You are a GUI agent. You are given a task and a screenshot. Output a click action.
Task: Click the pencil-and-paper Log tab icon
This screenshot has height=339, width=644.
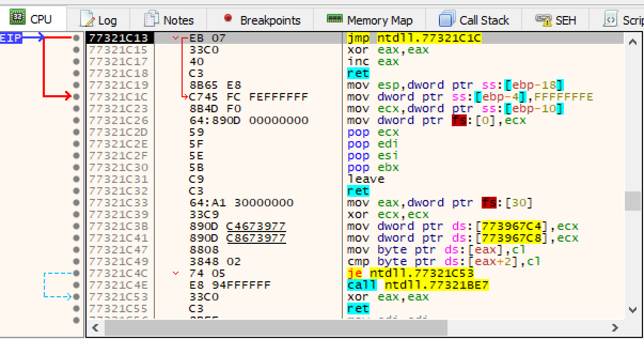(87, 20)
